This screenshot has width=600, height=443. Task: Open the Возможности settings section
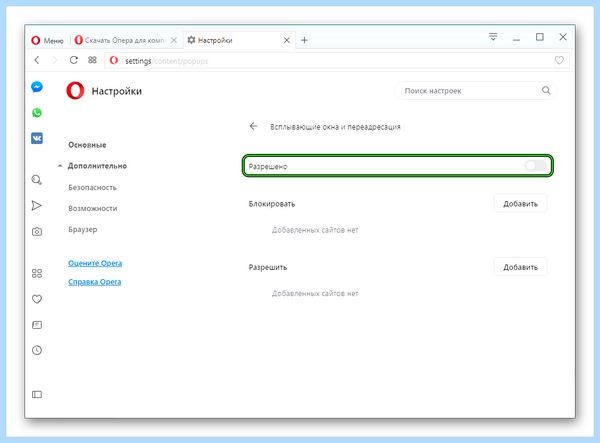[93, 208]
